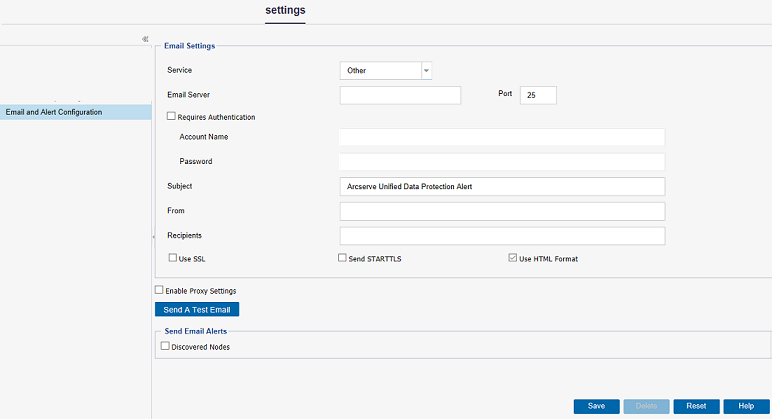The height and width of the screenshot is (419, 772).
Task: Click the Subject text field
Action: [502, 187]
